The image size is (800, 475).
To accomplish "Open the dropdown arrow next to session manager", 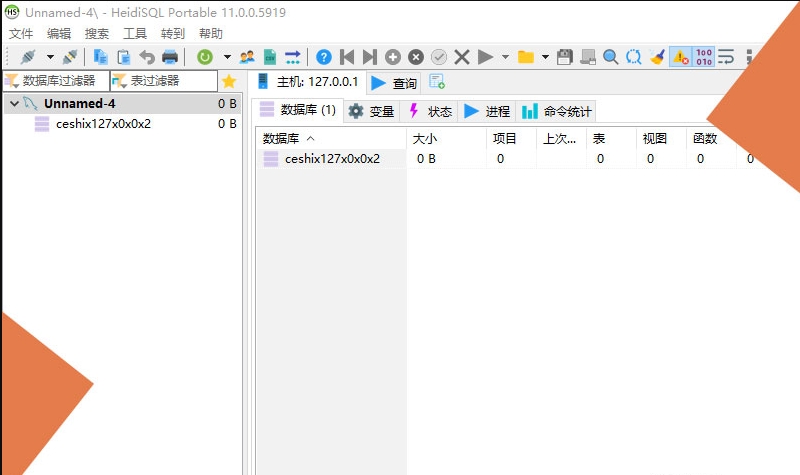I will [50, 57].
